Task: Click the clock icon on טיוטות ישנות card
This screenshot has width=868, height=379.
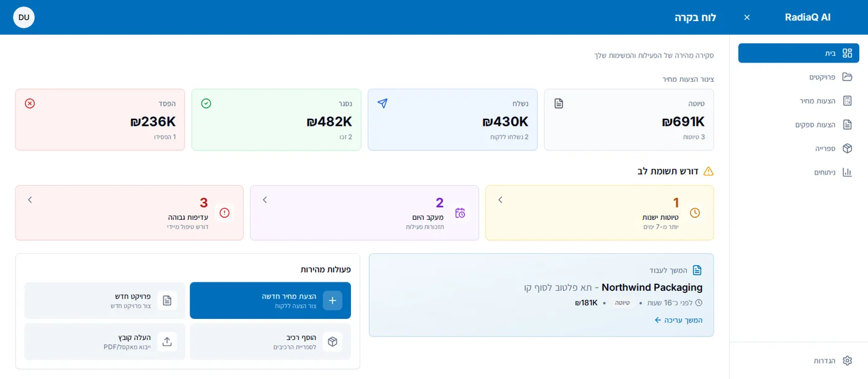Action: coord(695,212)
